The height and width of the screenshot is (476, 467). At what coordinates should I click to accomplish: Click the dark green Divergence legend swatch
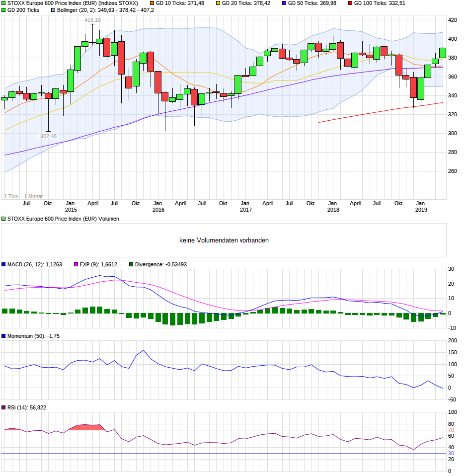click(131, 264)
